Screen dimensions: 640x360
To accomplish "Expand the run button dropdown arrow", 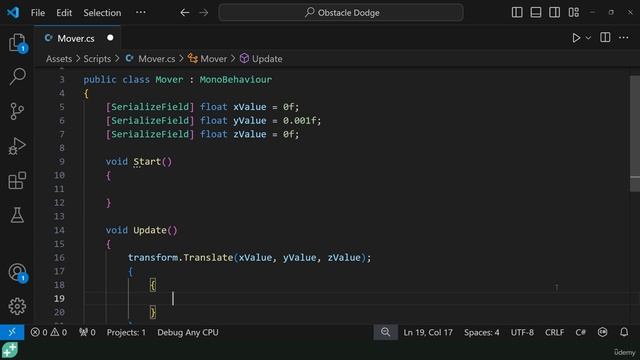I will pyautogui.click(x=588, y=38).
